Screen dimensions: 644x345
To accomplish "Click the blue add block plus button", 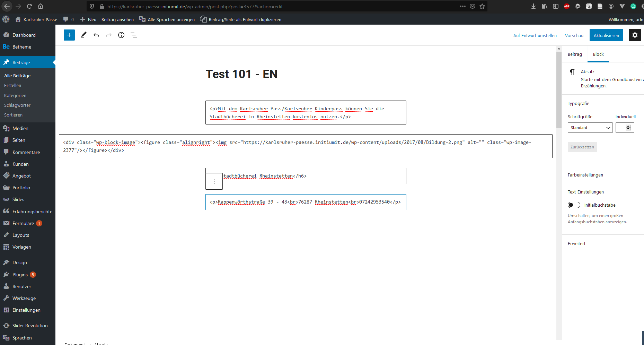I will click(69, 35).
